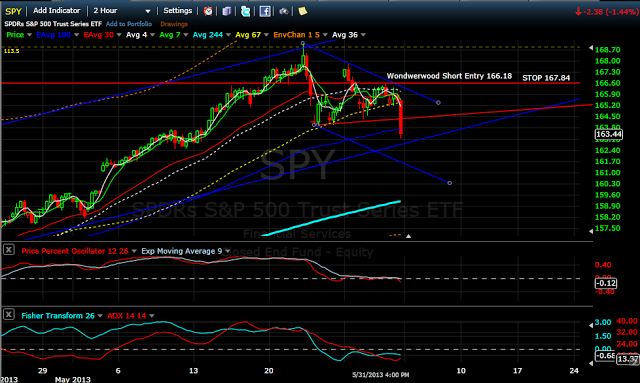Click the stacked-windows chart icon in the toolbar
The height and width of the screenshot is (383, 640).
227,11
